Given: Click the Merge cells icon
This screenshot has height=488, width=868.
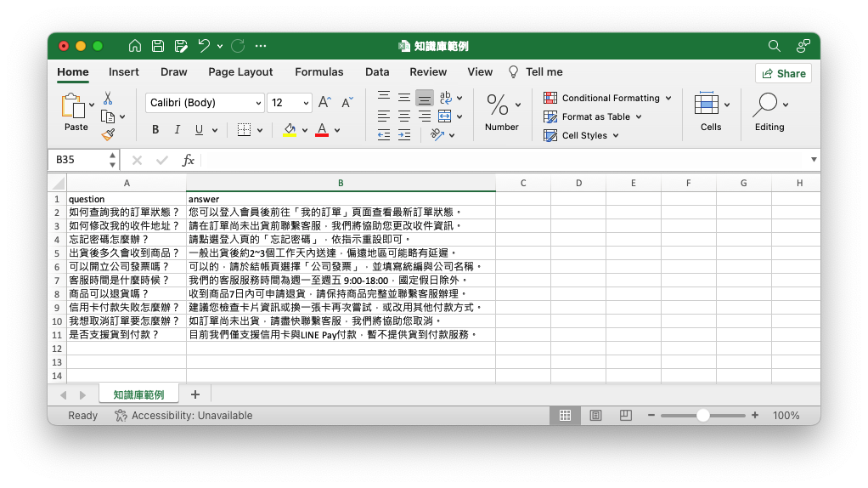Looking at the screenshot, I should coord(444,116).
